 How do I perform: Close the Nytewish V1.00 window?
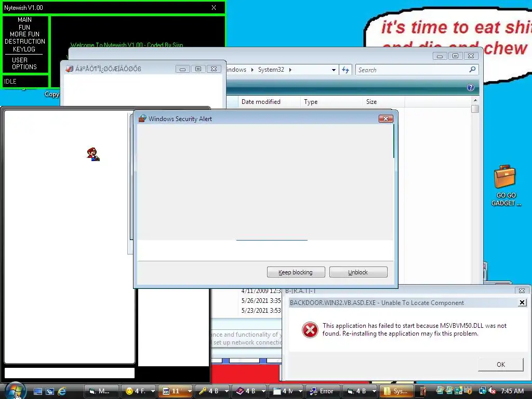coord(214,7)
